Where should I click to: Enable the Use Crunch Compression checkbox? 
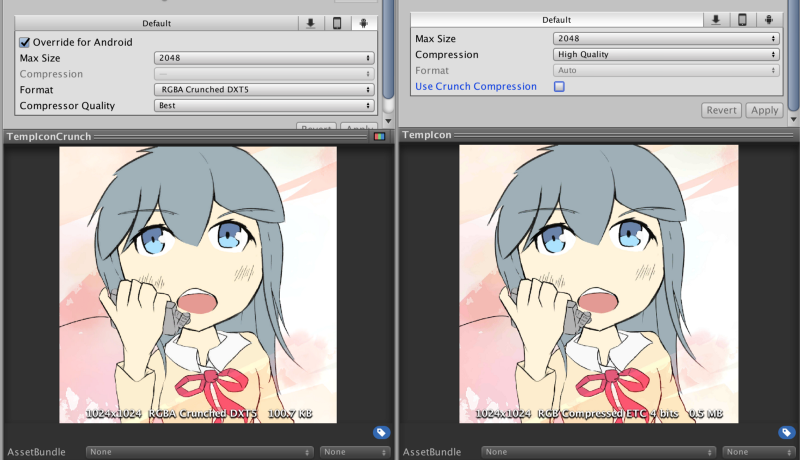point(559,87)
